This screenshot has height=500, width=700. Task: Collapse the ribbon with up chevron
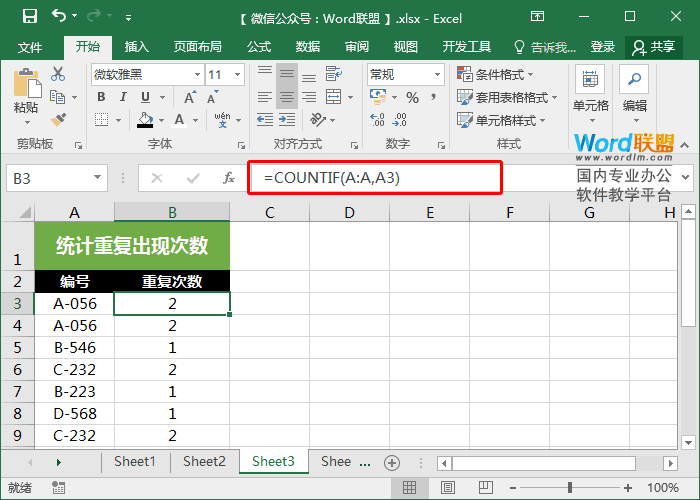tap(685, 145)
